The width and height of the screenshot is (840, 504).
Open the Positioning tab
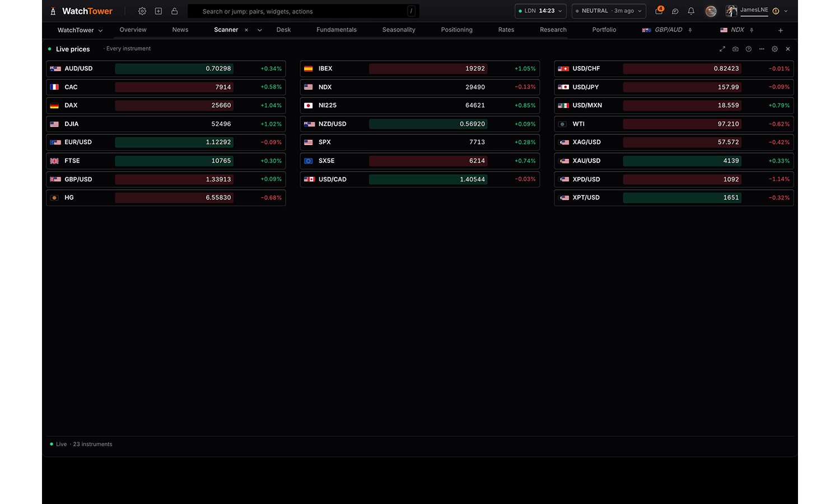click(457, 30)
